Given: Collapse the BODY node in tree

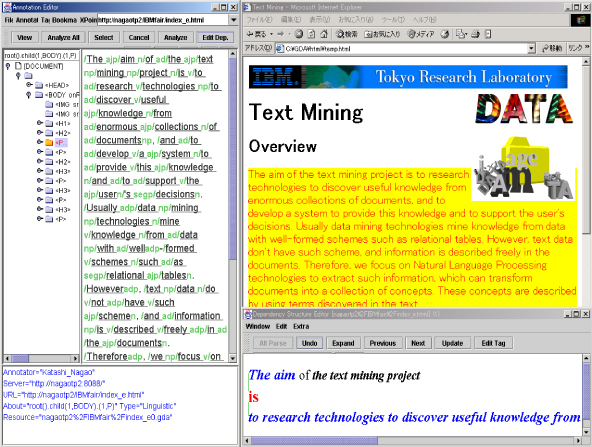Looking at the screenshot, I should [29, 95].
